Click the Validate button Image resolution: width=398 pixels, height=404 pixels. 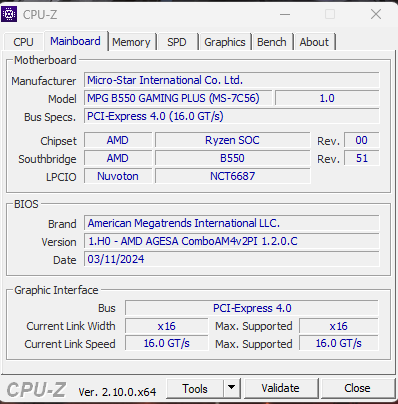tap(280, 388)
